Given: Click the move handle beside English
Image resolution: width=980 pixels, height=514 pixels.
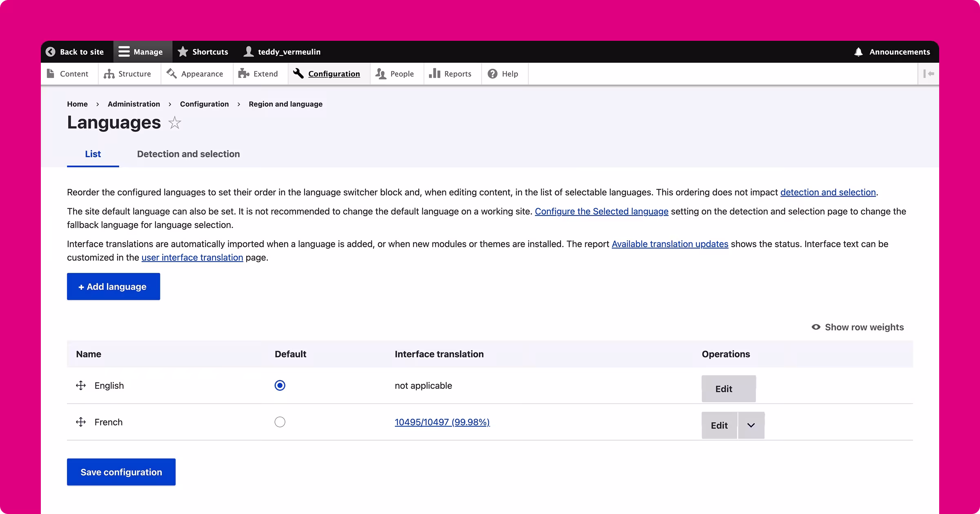Looking at the screenshot, I should click(x=81, y=385).
